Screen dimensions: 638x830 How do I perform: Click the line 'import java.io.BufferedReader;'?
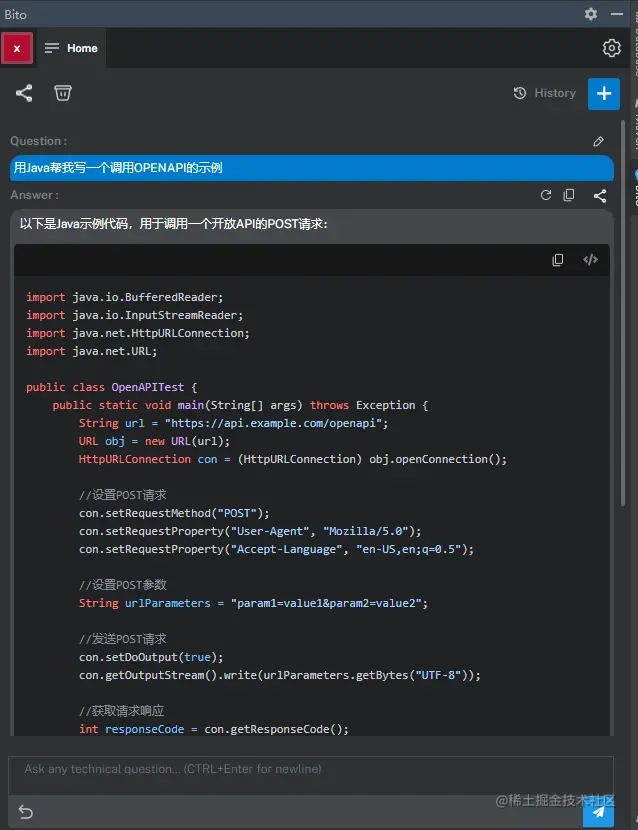tap(125, 297)
